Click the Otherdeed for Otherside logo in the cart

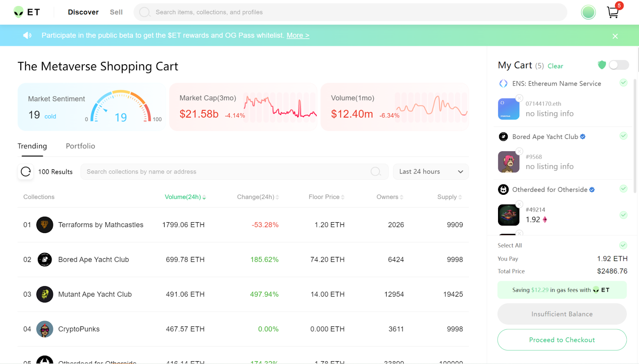[x=503, y=190]
